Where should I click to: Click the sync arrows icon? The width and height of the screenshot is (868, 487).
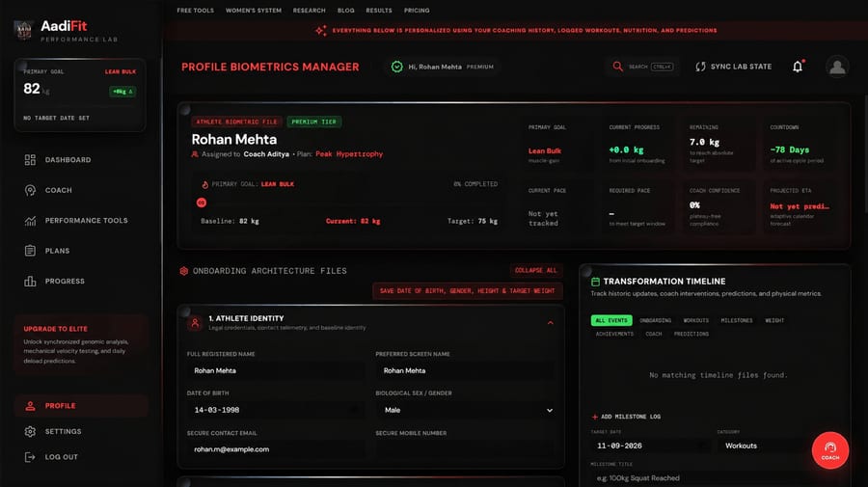700,67
